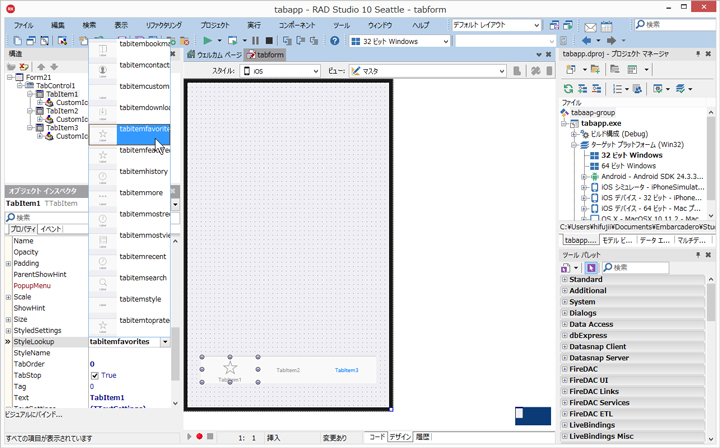The image size is (720, 448).
Task: Switch to ウェルカム ページ tab
Action: [214, 55]
